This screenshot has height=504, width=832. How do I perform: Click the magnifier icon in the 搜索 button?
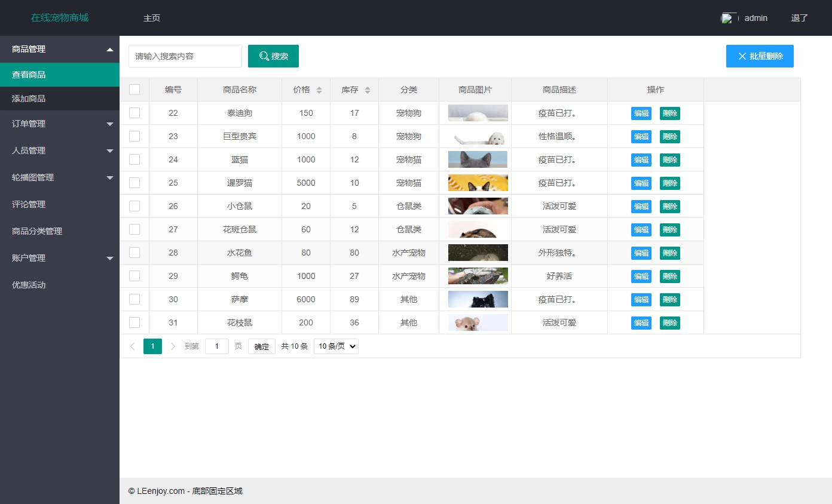click(264, 56)
